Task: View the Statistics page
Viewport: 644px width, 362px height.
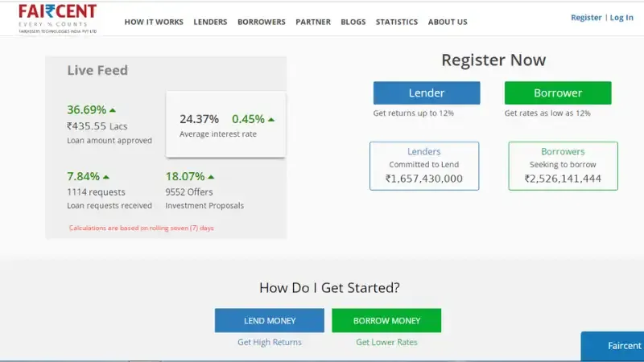Action: point(397,23)
